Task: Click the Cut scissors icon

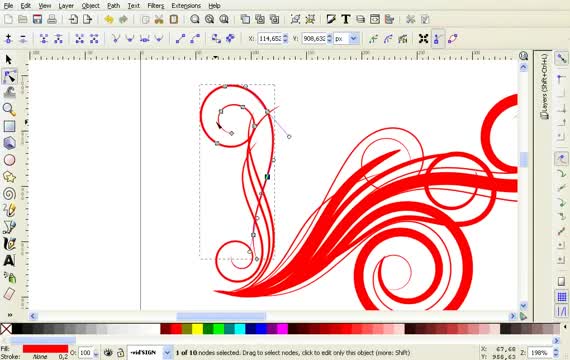Action: (x=159, y=19)
